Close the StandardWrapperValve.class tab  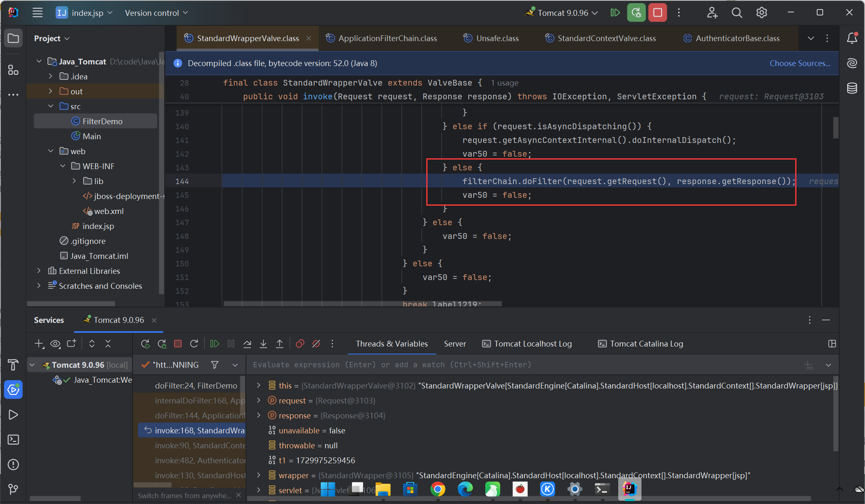(x=309, y=38)
